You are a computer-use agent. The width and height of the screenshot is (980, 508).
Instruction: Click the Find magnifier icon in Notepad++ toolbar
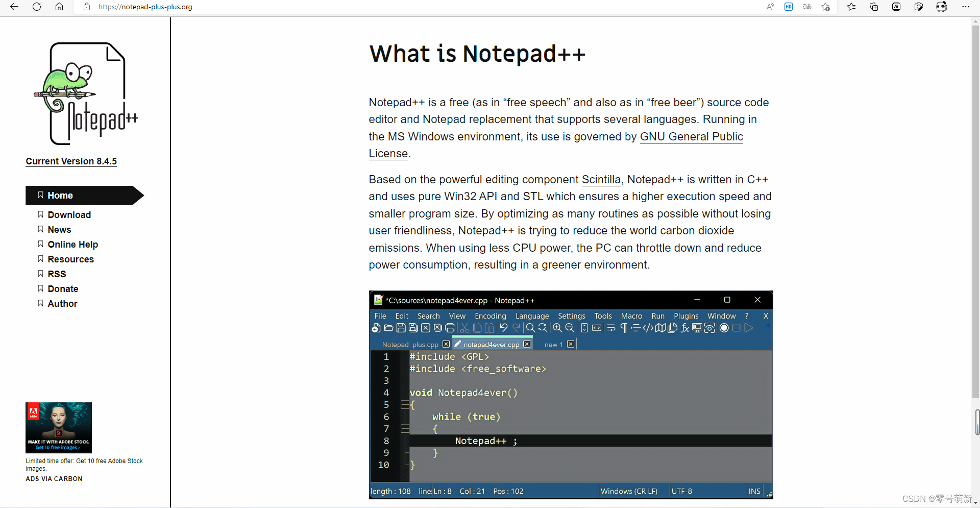530,328
